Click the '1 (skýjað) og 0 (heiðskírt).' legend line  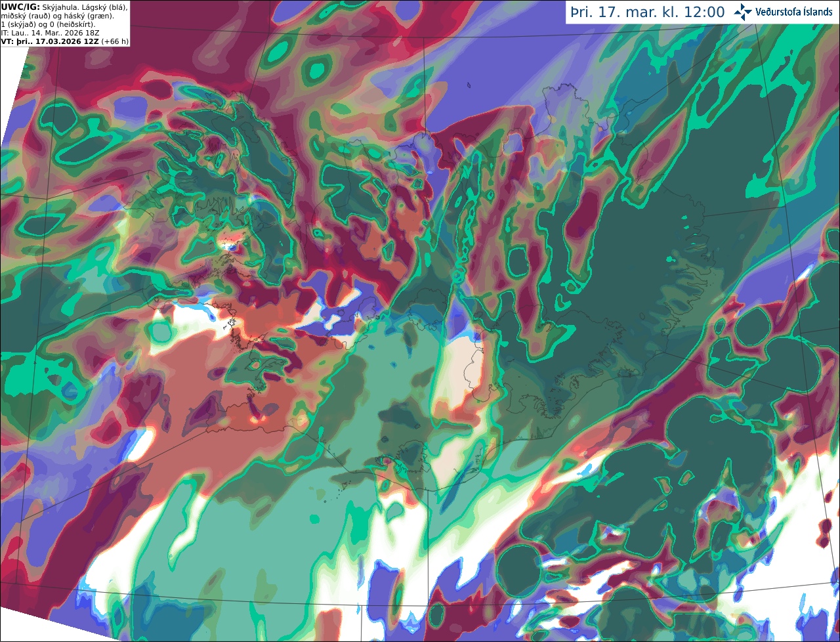(x=48, y=24)
